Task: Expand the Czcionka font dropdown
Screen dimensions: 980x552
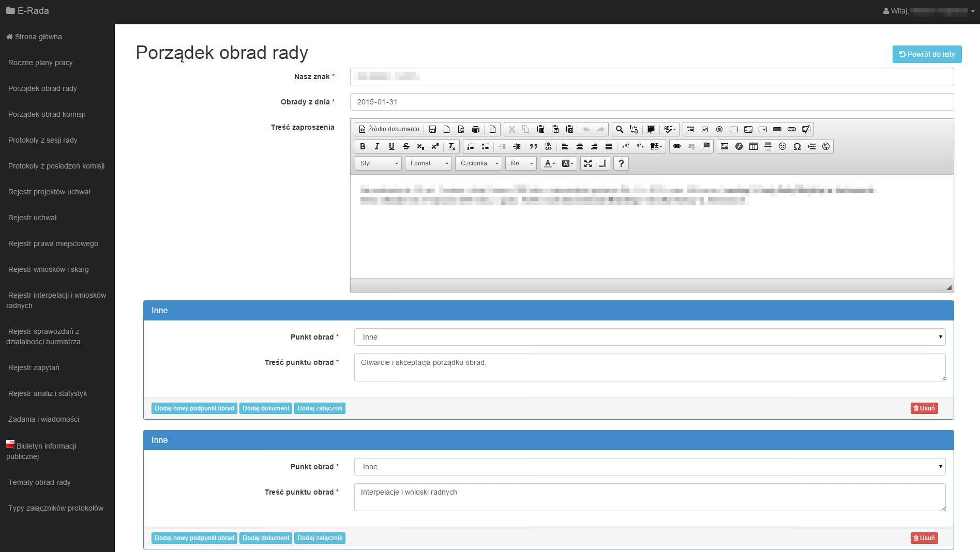Action: pos(479,163)
